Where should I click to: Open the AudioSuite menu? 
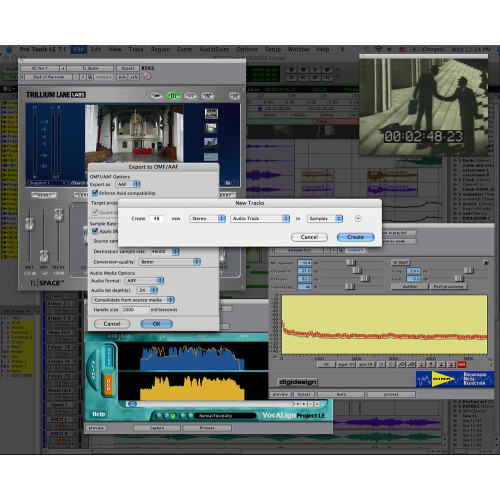[x=214, y=49]
